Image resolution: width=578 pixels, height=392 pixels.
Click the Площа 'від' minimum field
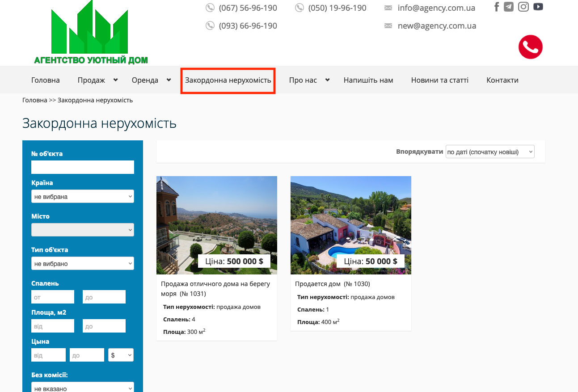[x=53, y=326]
